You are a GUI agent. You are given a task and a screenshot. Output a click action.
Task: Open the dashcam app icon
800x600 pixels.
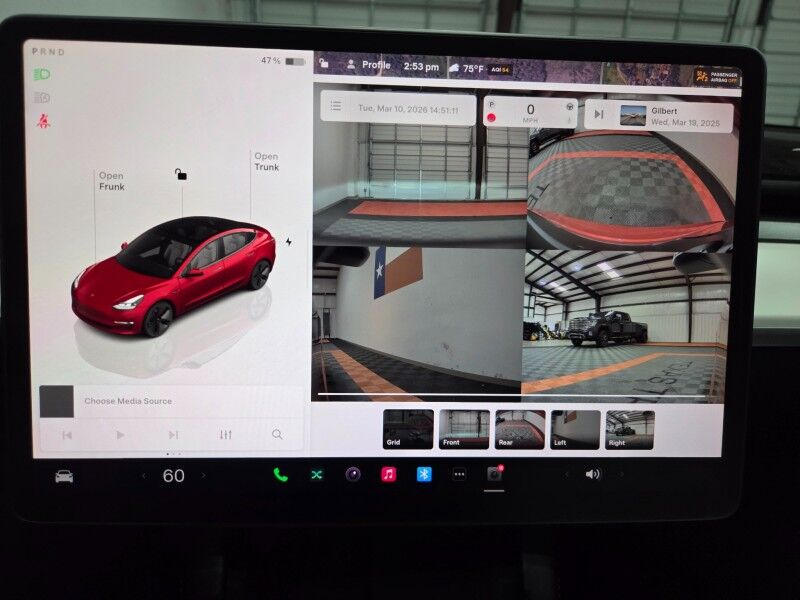point(494,475)
